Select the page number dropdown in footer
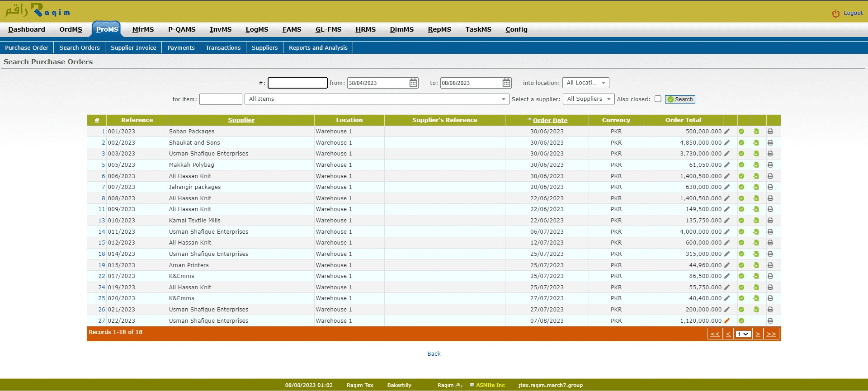The width and height of the screenshot is (868, 391). point(743,334)
